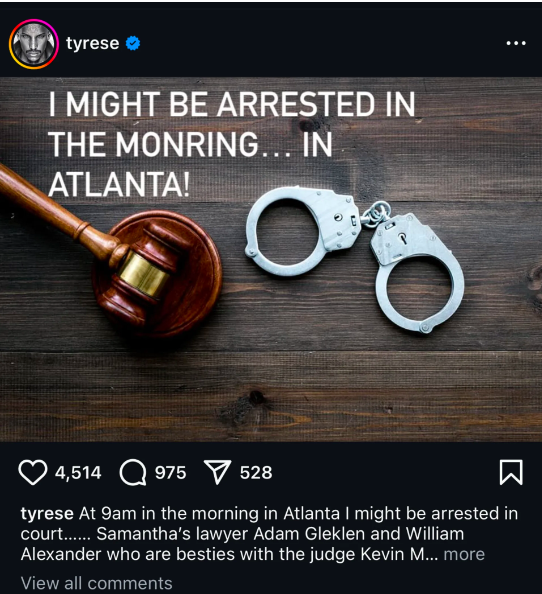Expand caption with the more link
Viewport: 542px width, 594px height.
[464, 554]
